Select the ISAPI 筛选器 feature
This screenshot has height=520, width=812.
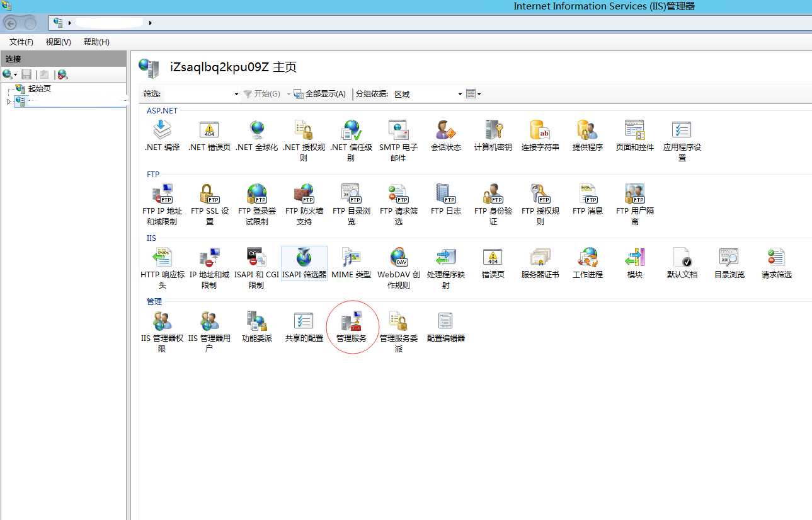pos(304,263)
